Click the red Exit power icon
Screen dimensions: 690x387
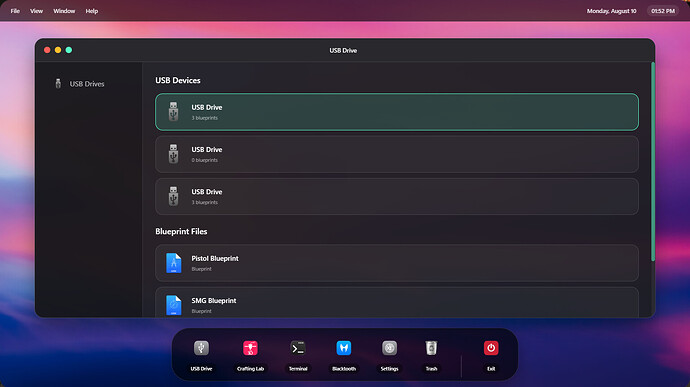point(491,348)
